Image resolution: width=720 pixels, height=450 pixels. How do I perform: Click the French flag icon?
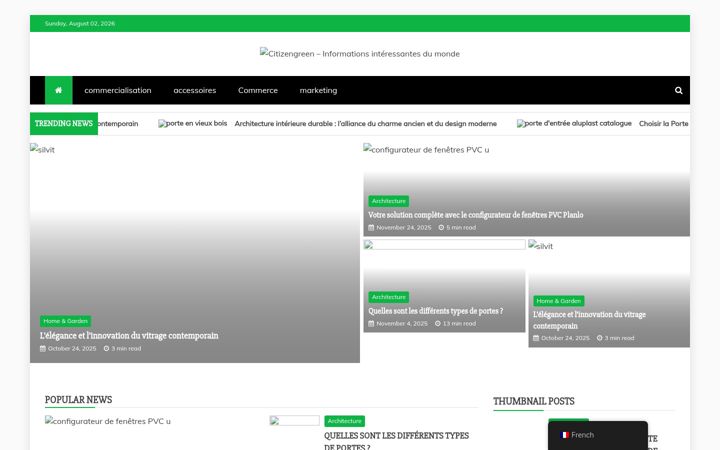point(565,435)
